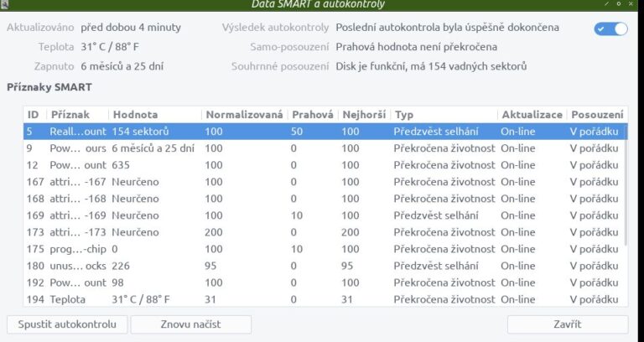Screen dimensions: 644x342
Task: Click the 'Příznaky SMART' heading
Action: pyautogui.click(x=49, y=87)
